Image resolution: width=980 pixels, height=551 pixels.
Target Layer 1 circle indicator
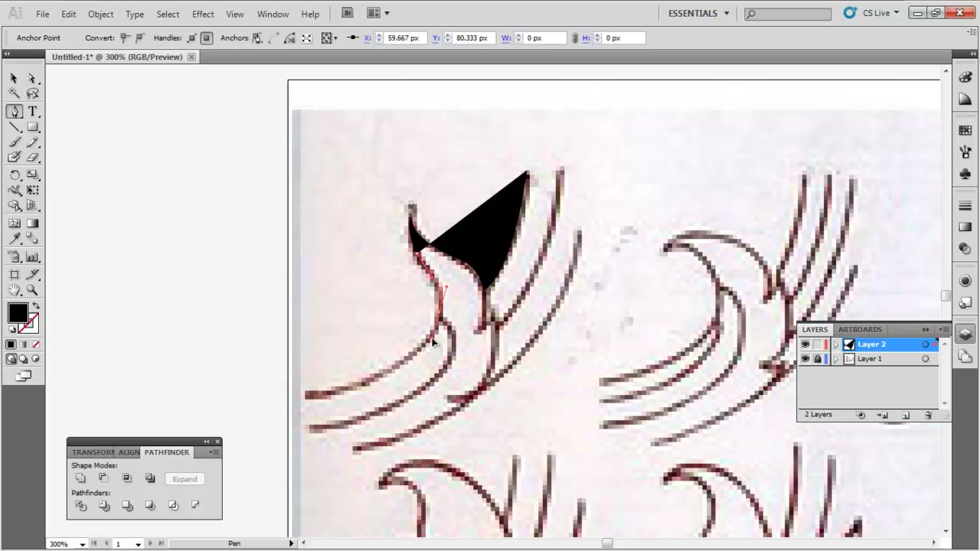pos(926,359)
